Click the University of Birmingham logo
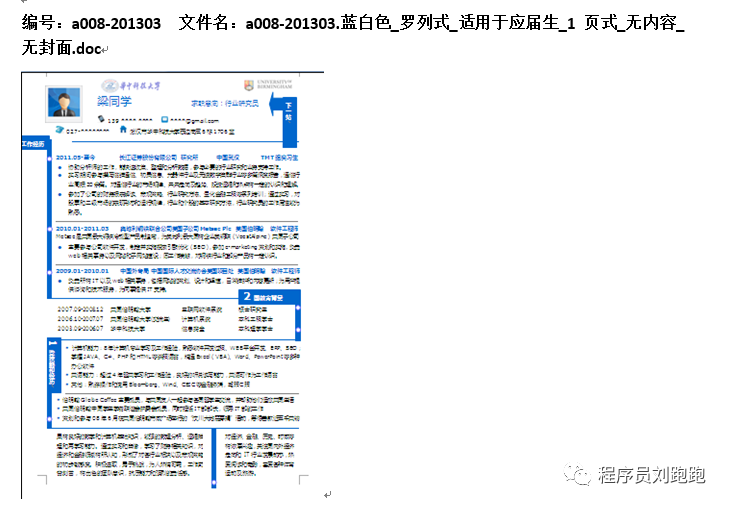The height and width of the screenshot is (507, 729). pyautogui.click(x=268, y=85)
